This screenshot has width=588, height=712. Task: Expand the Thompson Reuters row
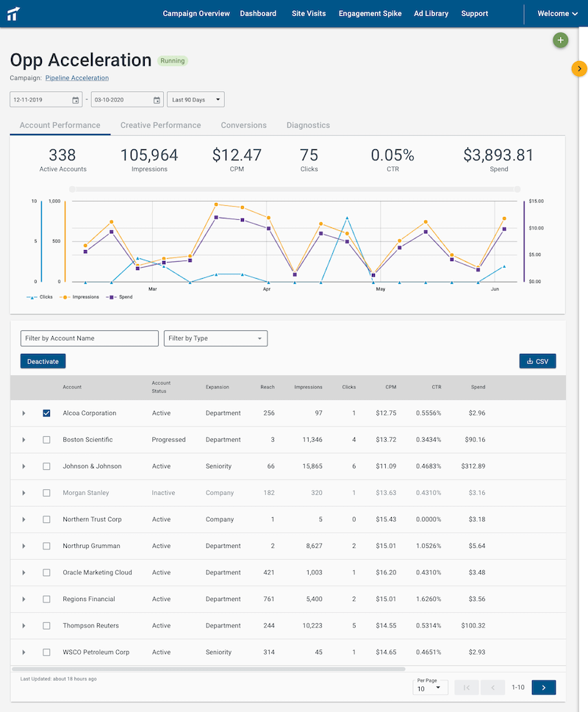click(24, 626)
